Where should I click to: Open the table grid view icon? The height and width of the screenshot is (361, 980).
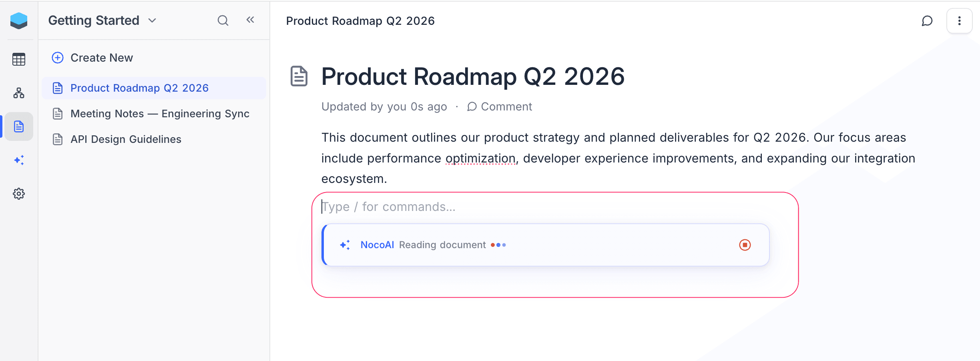pos(19,60)
